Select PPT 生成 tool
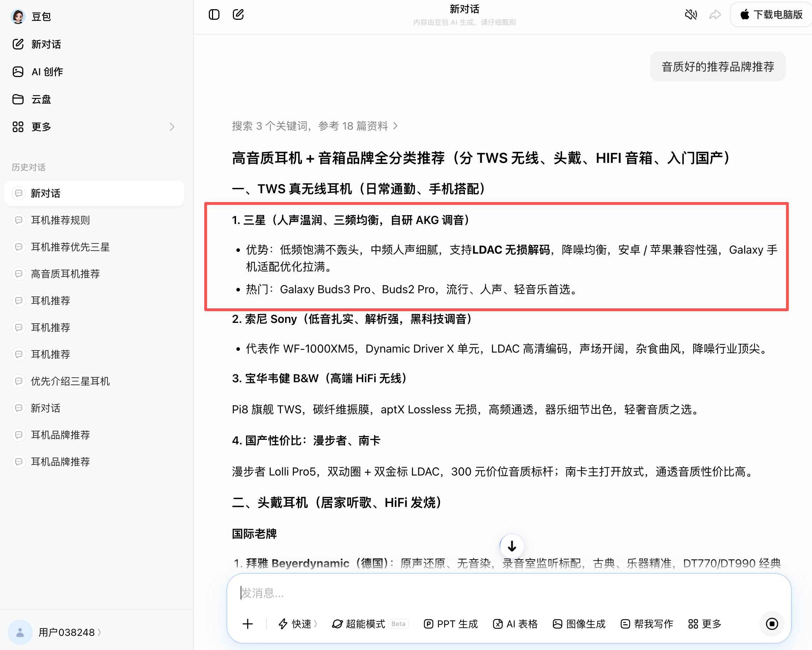 click(x=451, y=624)
